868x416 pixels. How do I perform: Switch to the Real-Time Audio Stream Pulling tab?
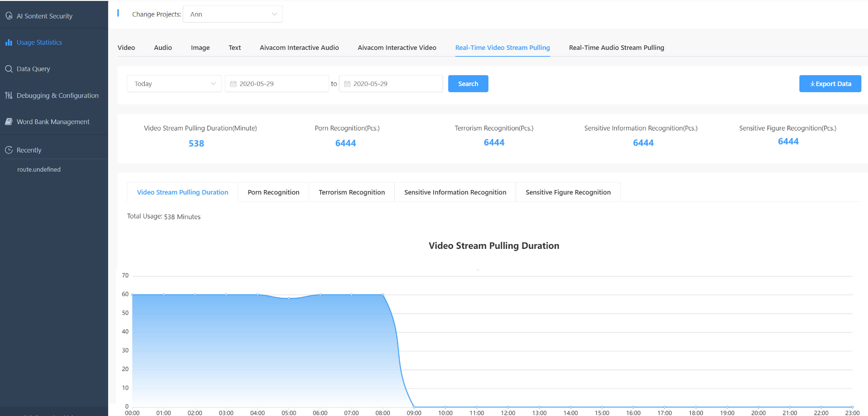616,48
